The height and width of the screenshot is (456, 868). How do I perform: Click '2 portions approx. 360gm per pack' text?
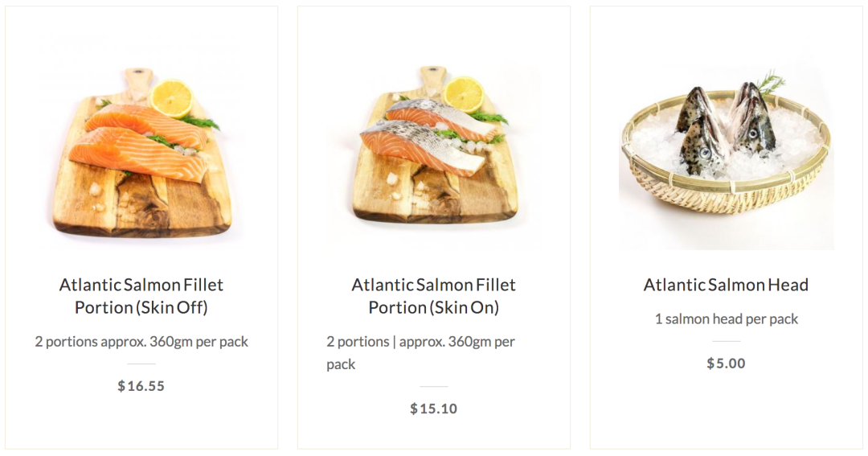(x=141, y=342)
